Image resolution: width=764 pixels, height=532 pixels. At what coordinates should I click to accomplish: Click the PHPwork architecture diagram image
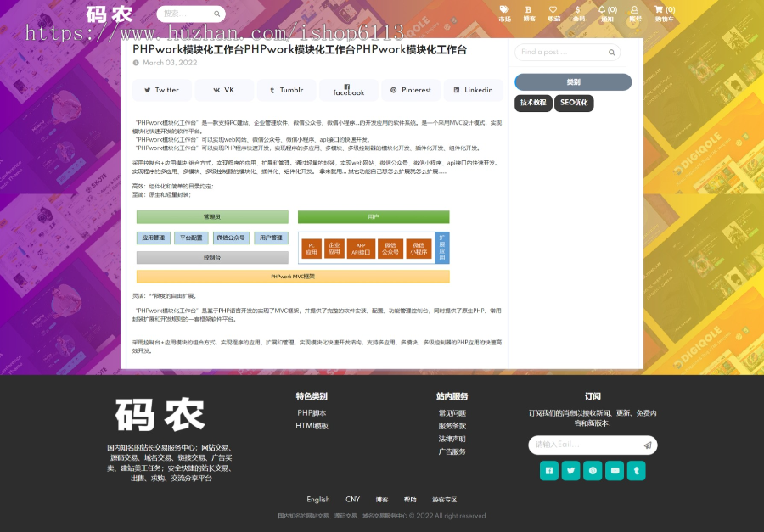point(293,247)
